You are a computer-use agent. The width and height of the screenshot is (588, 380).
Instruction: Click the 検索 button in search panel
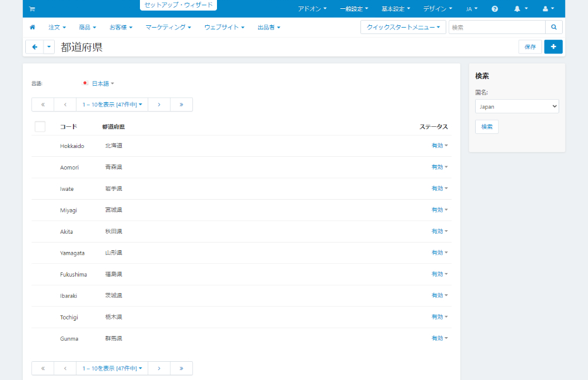point(487,127)
